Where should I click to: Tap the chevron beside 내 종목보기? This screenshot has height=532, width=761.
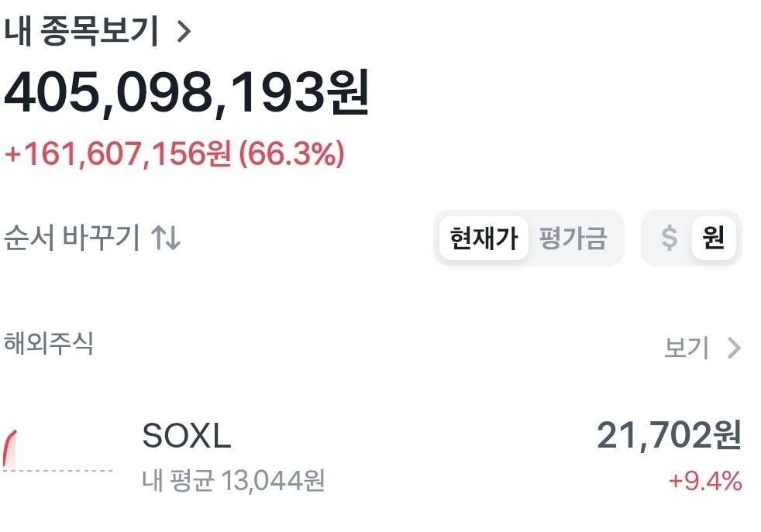tap(182, 33)
